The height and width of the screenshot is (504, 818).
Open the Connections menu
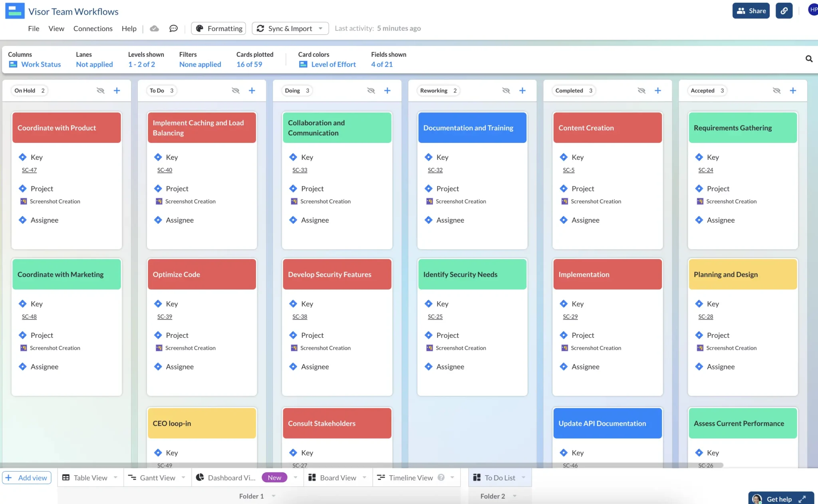(x=93, y=28)
